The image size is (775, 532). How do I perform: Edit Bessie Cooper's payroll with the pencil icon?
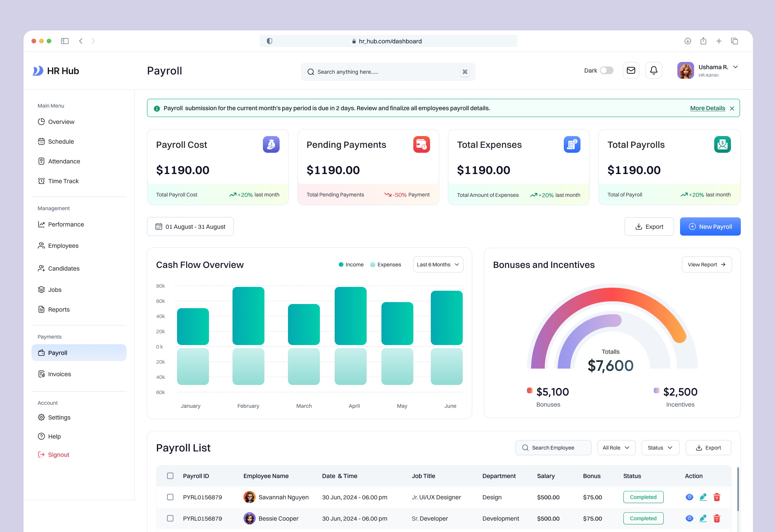[x=703, y=518]
